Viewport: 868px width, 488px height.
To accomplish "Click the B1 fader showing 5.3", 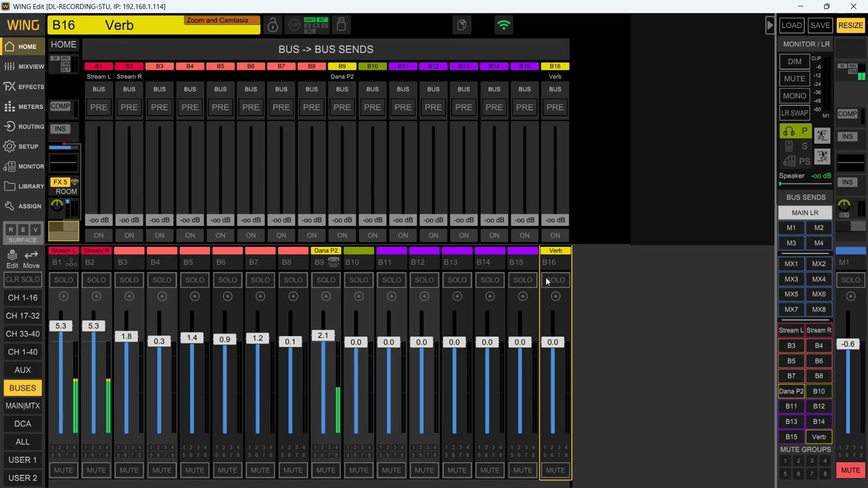I will click(61, 326).
